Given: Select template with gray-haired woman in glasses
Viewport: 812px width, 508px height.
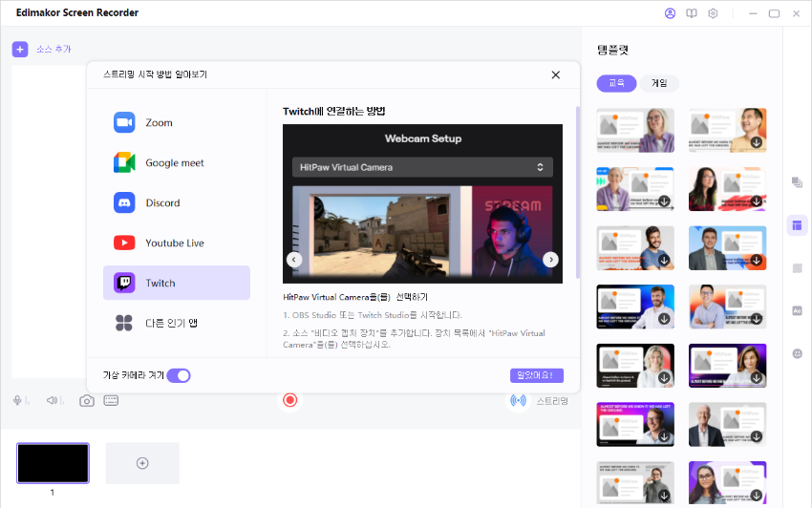Looking at the screenshot, I should tap(635, 130).
